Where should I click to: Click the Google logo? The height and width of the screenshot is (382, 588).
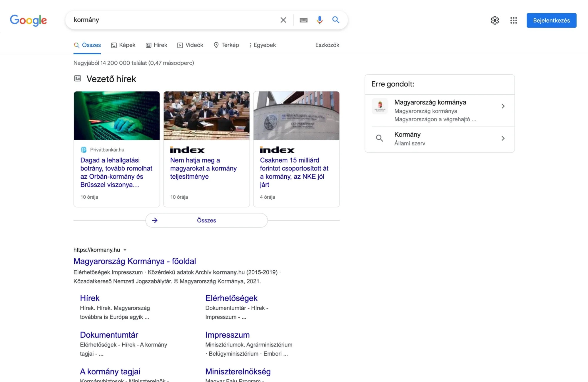click(x=28, y=20)
